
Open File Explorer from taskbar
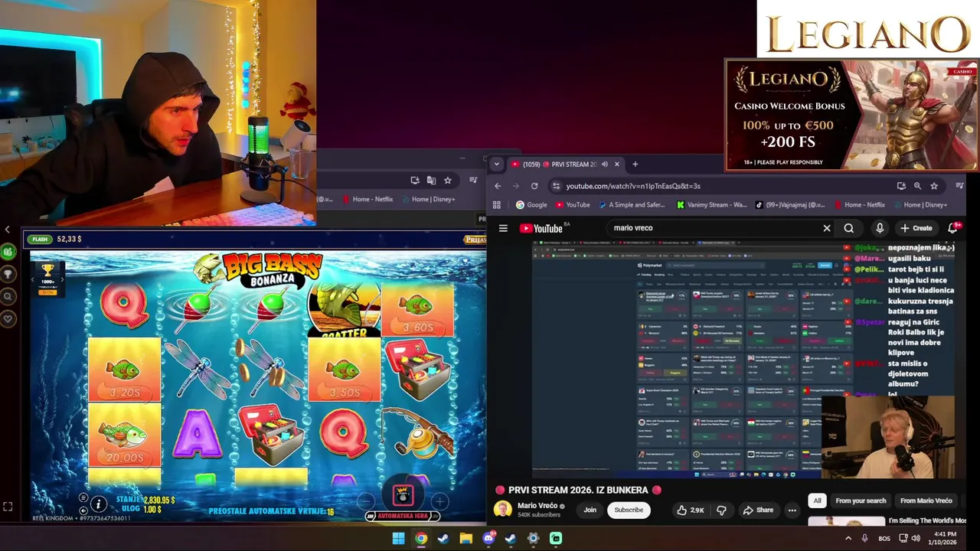[465, 538]
